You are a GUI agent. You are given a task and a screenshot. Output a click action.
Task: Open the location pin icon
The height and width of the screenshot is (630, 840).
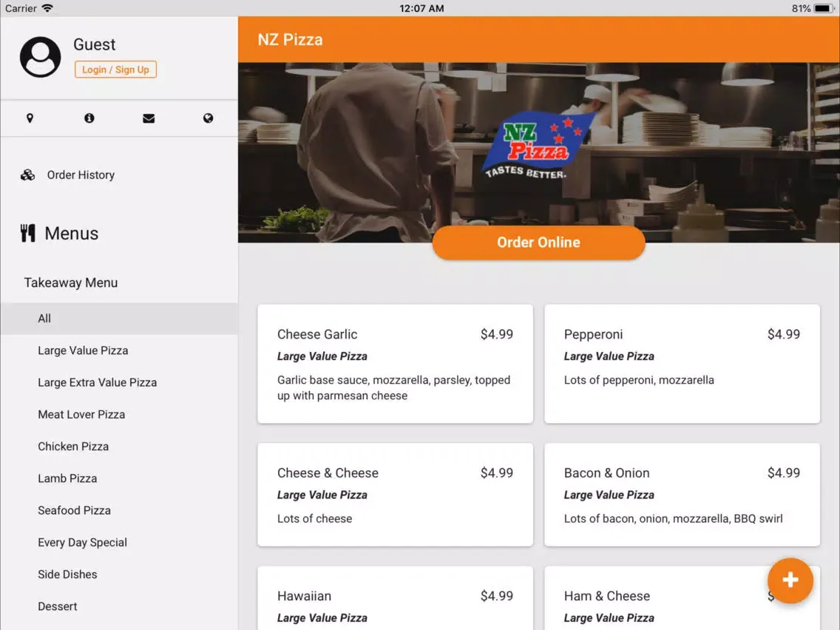[30, 118]
